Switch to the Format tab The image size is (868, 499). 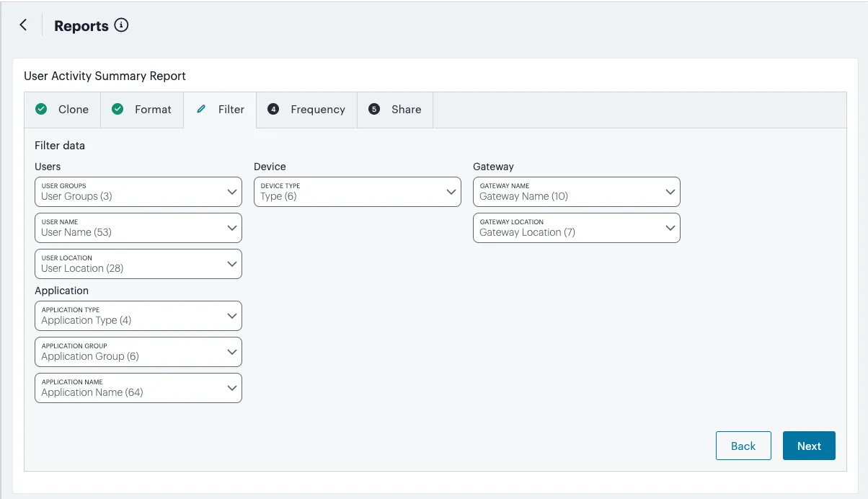point(142,110)
